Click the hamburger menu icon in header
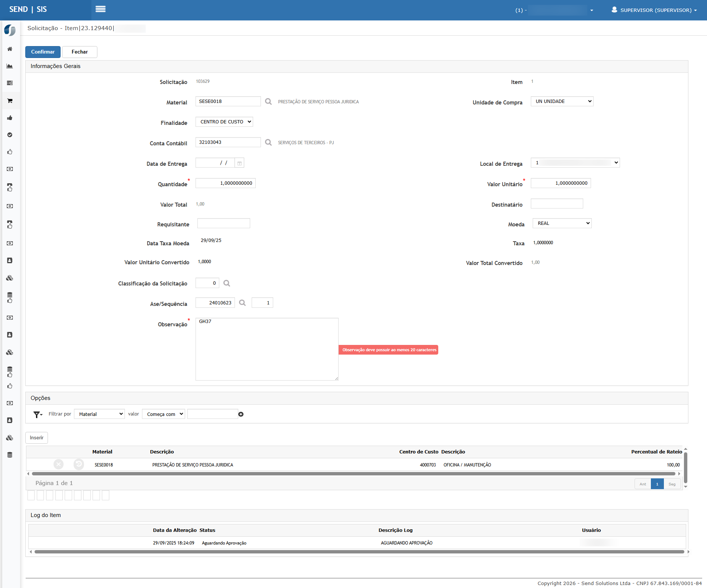Image resolution: width=707 pixels, height=588 pixels. click(x=100, y=9)
